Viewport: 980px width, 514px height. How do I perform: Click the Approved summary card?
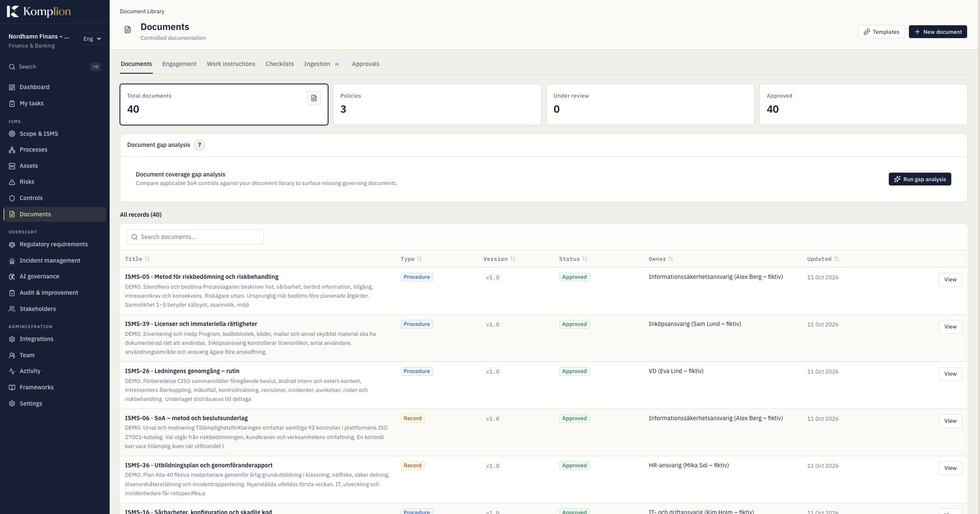(x=863, y=105)
